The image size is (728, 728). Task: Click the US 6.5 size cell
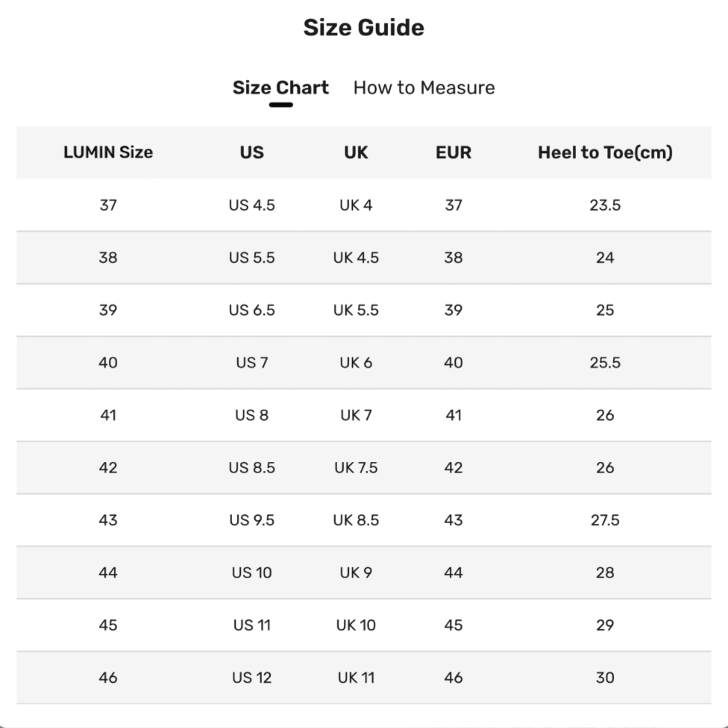click(x=252, y=310)
